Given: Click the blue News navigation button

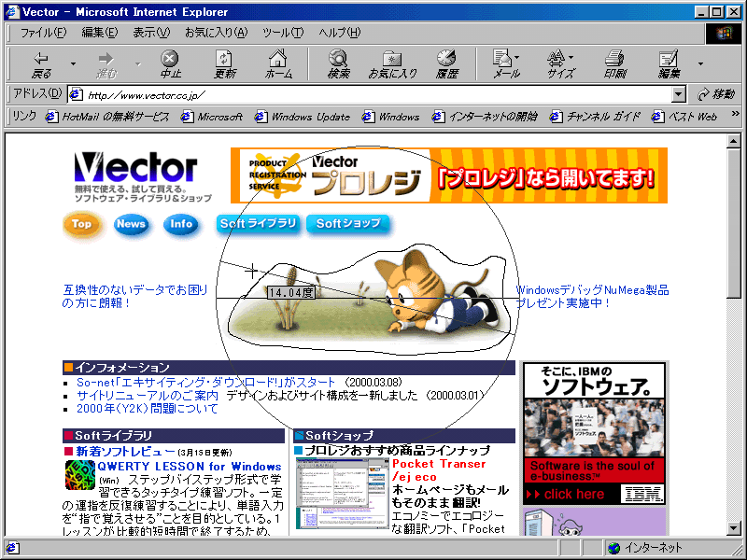Looking at the screenshot, I should point(131,224).
